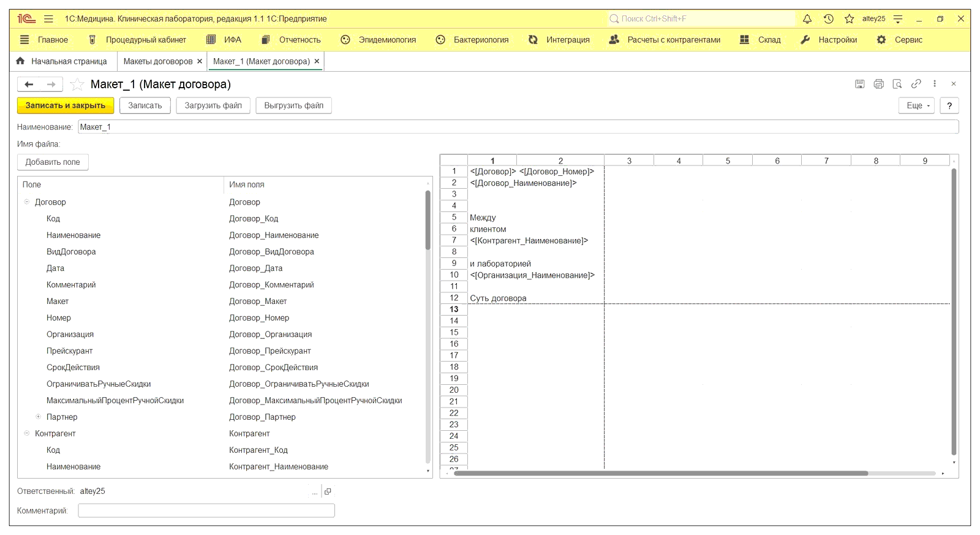Viewport: 980px width, 535px height.
Task: Collapse the Договор tree node
Action: 26,202
